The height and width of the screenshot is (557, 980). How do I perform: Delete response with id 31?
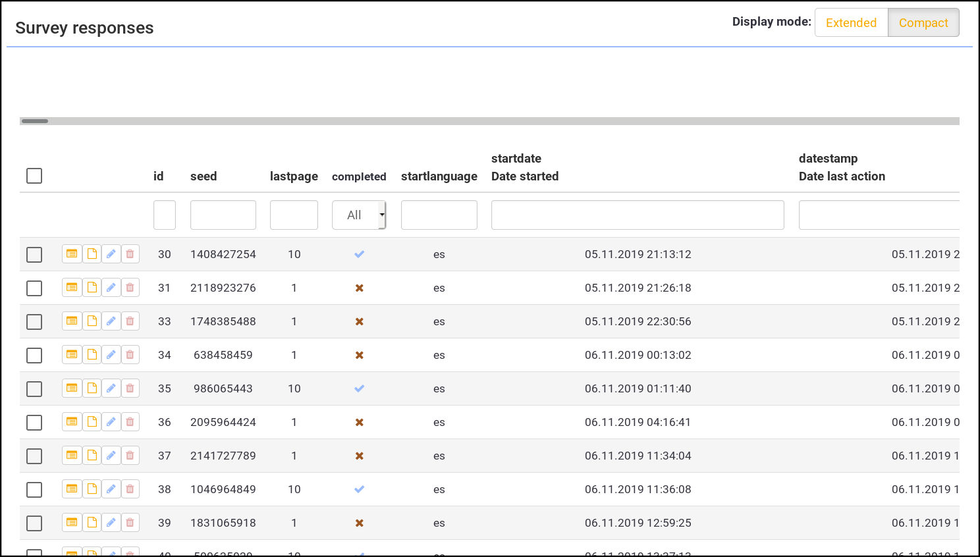tap(130, 288)
